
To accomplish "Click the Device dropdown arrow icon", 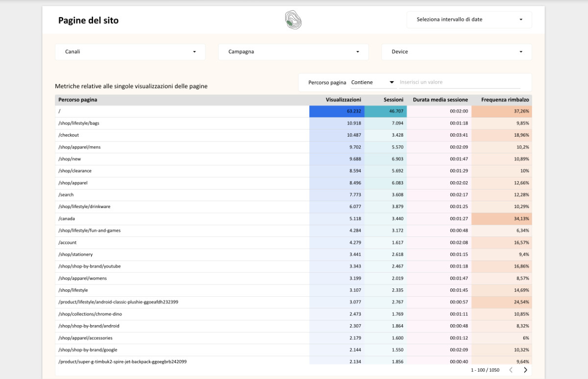I will pos(522,51).
